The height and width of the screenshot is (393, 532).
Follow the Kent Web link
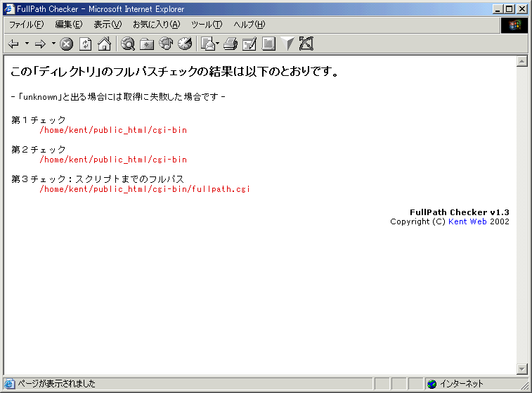[467, 221]
